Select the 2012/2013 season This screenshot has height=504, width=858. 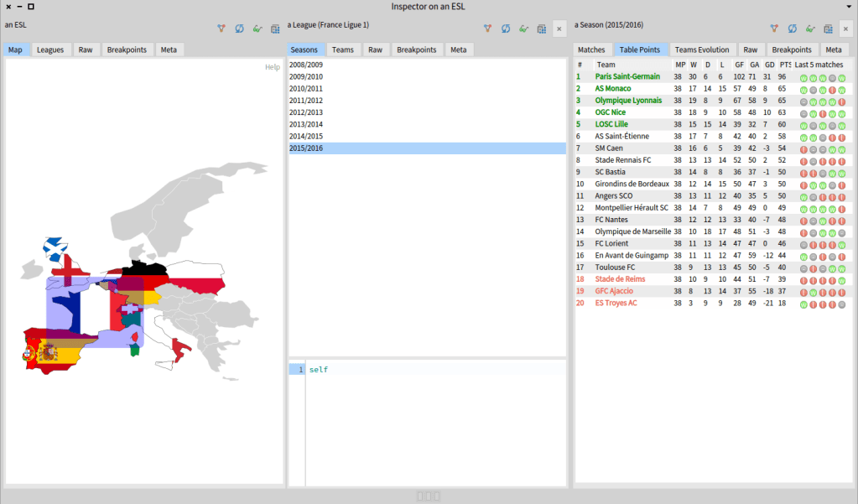(305, 112)
